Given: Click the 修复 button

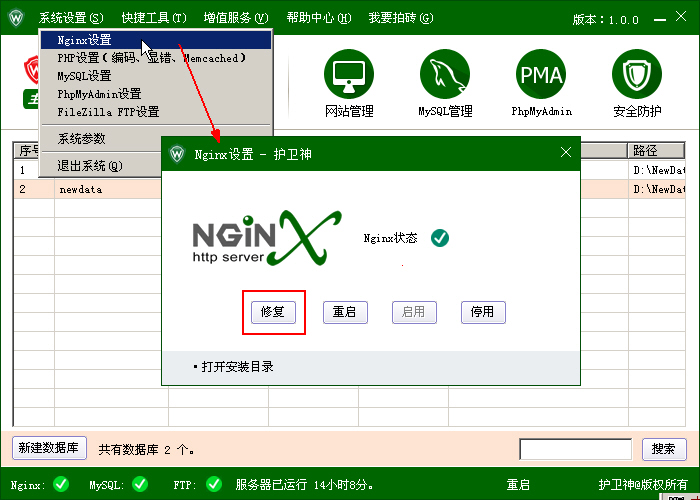Looking at the screenshot, I should (273, 312).
